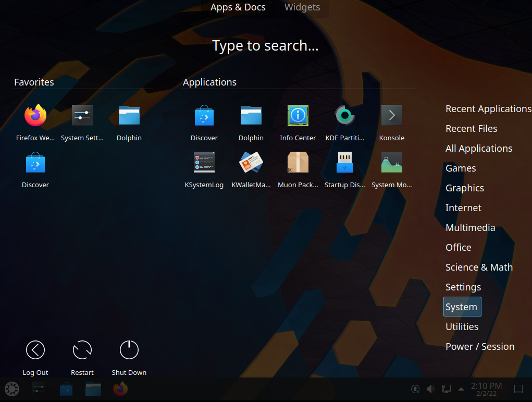This screenshot has width=532, height=402.
Task: Switch to the Widgets tab
Action: coord(302,7)
